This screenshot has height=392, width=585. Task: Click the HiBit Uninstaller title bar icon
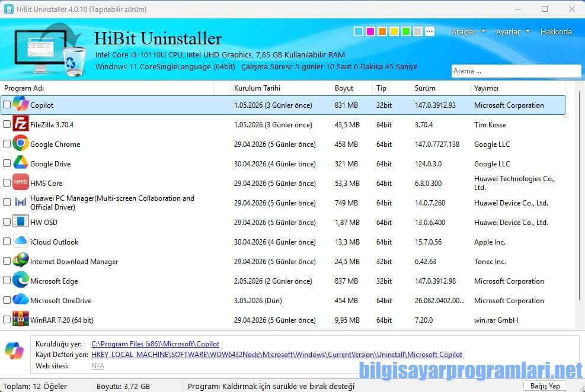8,9
